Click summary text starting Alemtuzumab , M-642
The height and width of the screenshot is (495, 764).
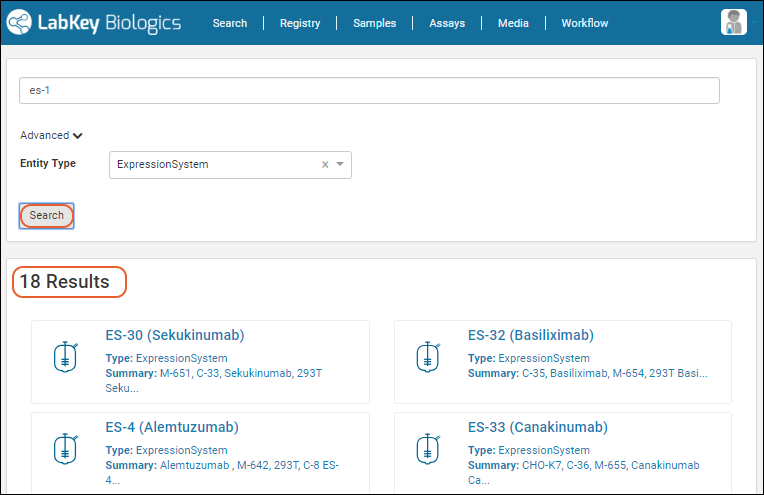(x=222, y=473)
